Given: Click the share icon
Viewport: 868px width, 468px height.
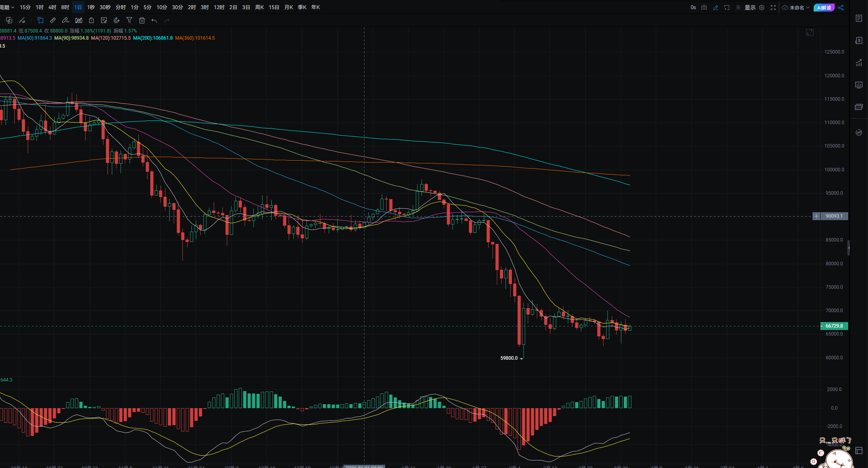Looking at the screenshot, I should tap(841, 8).
